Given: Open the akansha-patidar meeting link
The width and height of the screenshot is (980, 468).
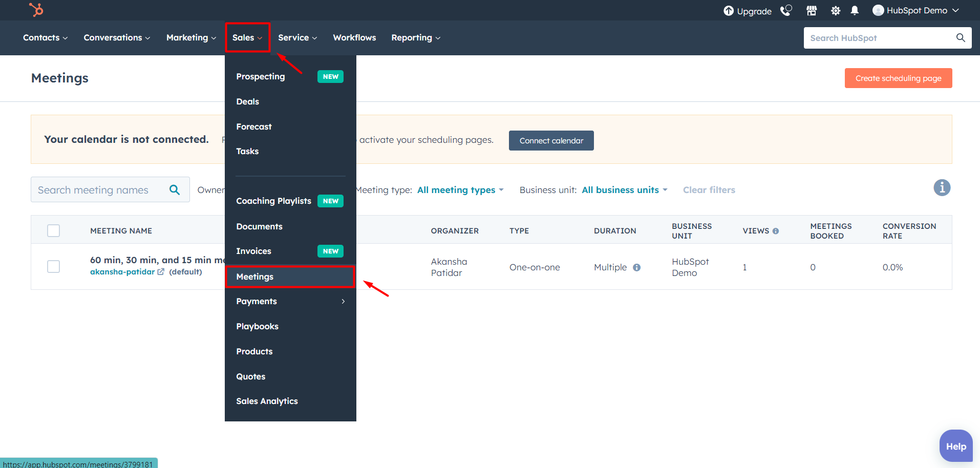Looking at the screenshot, I should [x=122, y=272].
